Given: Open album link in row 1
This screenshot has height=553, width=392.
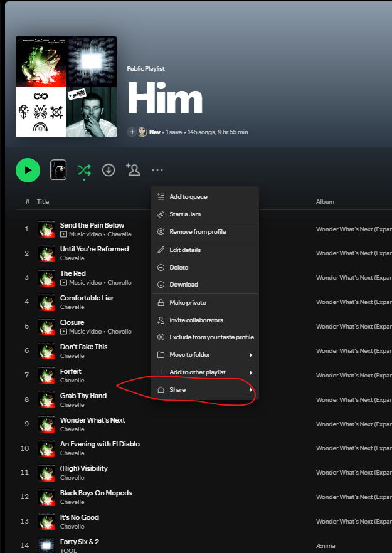Looking at the screenshot, I should click(354, 229).
